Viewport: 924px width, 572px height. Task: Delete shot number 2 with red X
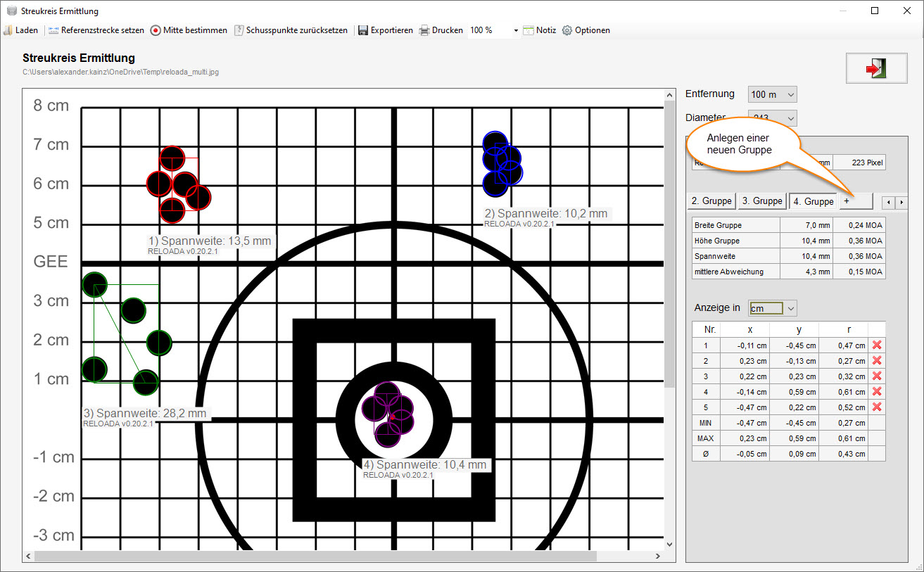tap(877, 361)
